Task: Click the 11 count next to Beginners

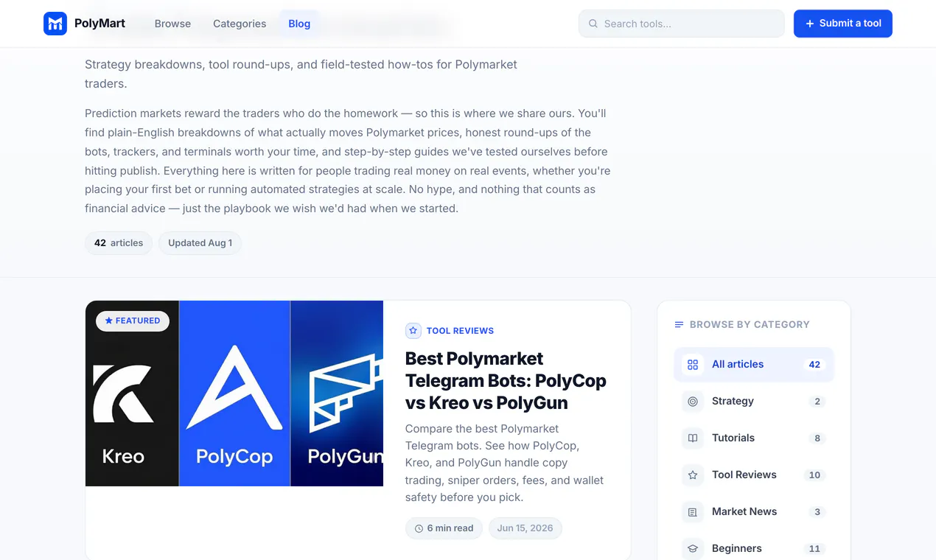Action: [814, 549]
